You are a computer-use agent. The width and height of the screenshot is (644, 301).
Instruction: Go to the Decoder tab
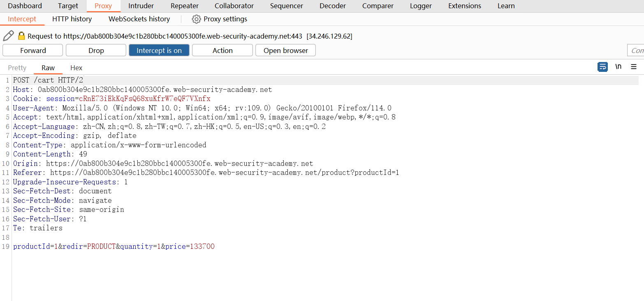tap(332, 6)
